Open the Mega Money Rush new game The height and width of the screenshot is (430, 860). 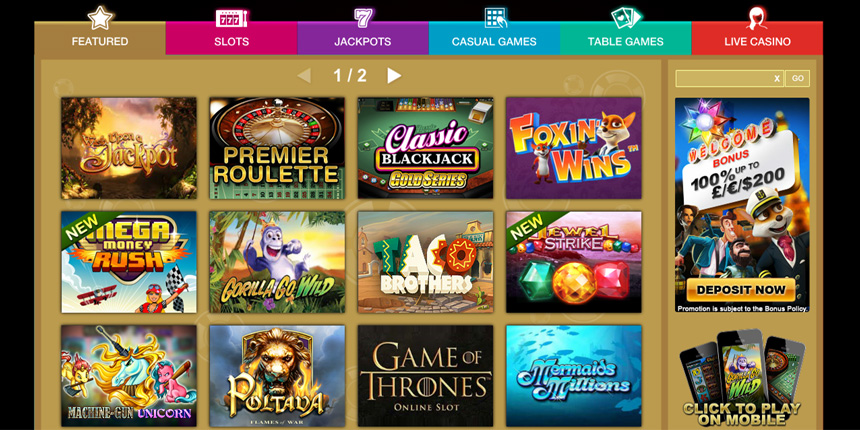(129, 262)
